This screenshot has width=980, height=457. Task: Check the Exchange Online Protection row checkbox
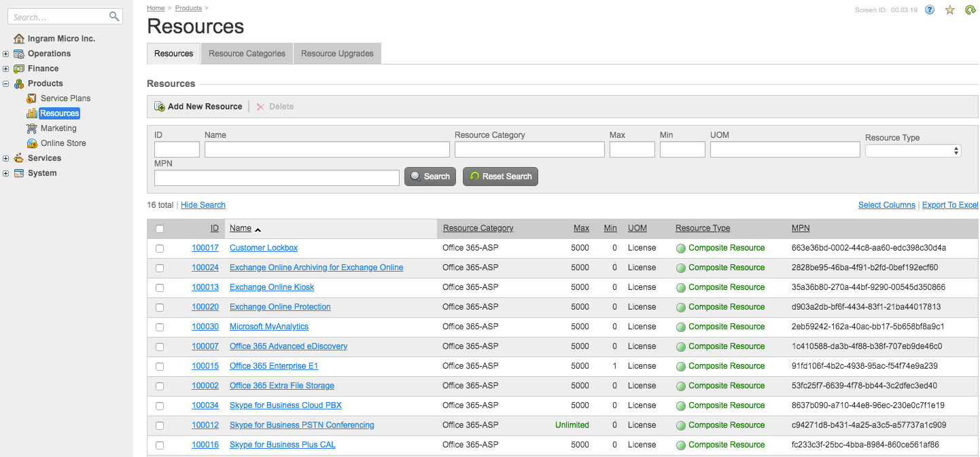160,308
